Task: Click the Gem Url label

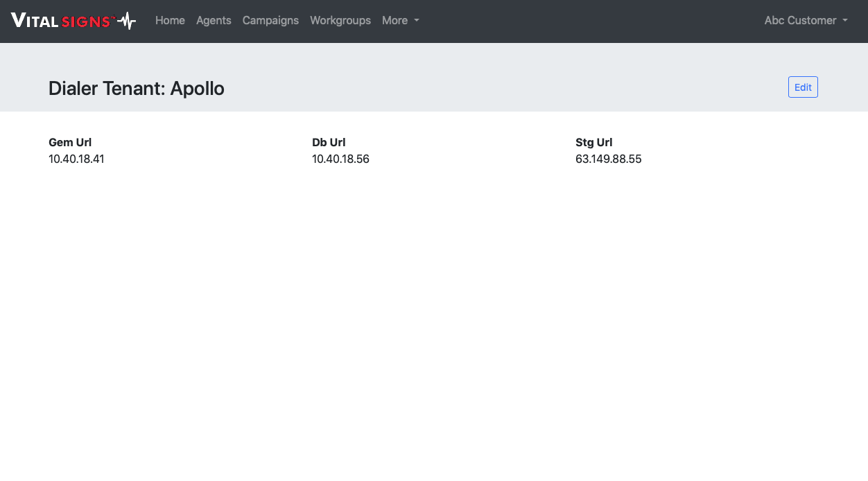Action: [70, 143]
